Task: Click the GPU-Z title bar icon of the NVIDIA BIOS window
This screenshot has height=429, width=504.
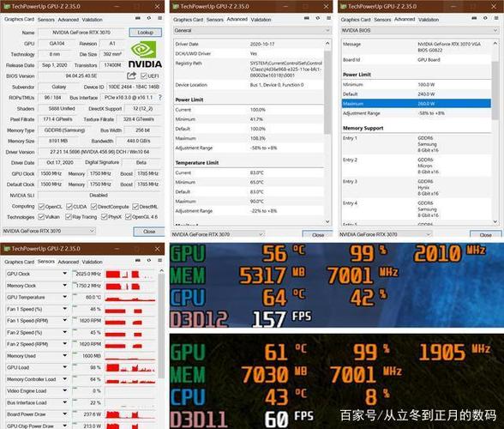Action: pos(343,7)
